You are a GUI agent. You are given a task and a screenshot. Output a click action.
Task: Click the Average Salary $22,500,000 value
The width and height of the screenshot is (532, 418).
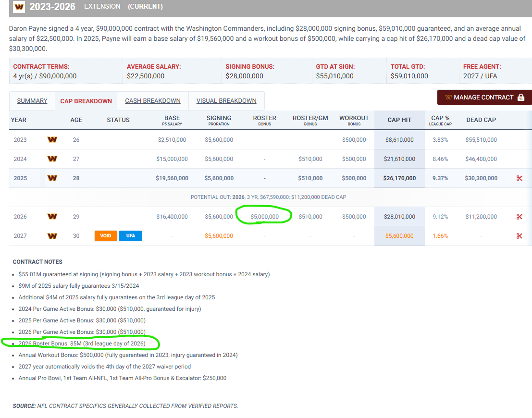(x=146, y=76)
